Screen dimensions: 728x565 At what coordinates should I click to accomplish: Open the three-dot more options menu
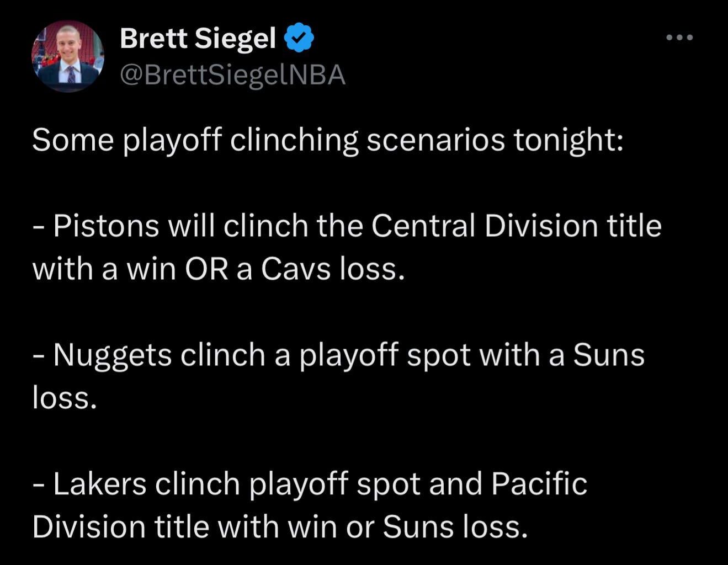click(x=679, y=37)
